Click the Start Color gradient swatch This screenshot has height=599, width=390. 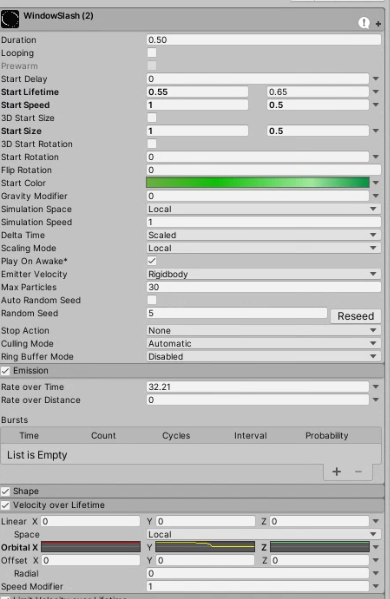click(x=258, y=183)
